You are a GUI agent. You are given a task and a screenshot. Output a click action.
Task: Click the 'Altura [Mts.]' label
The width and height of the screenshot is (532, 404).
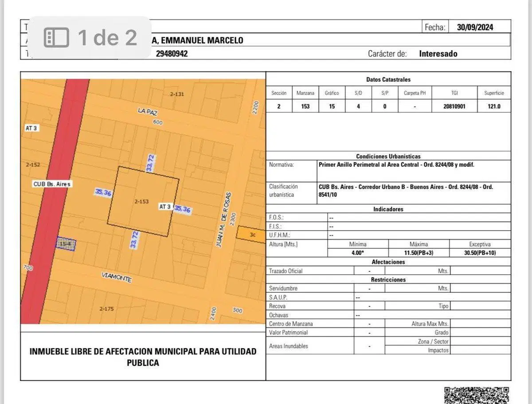pos(283,244)
